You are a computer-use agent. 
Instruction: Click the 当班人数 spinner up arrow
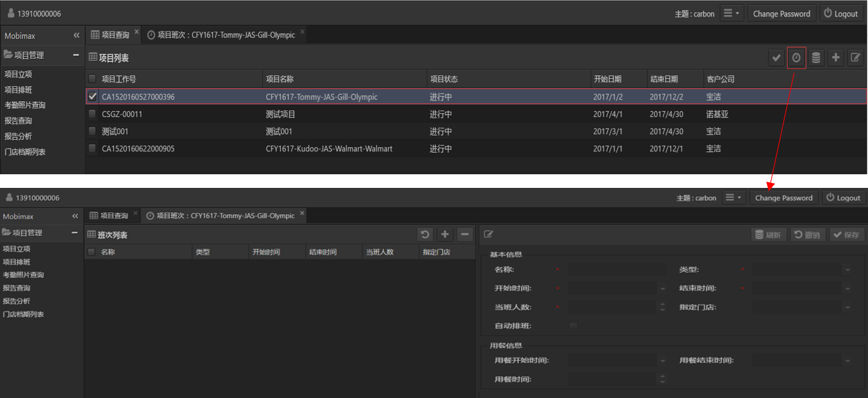pos(662,304)
